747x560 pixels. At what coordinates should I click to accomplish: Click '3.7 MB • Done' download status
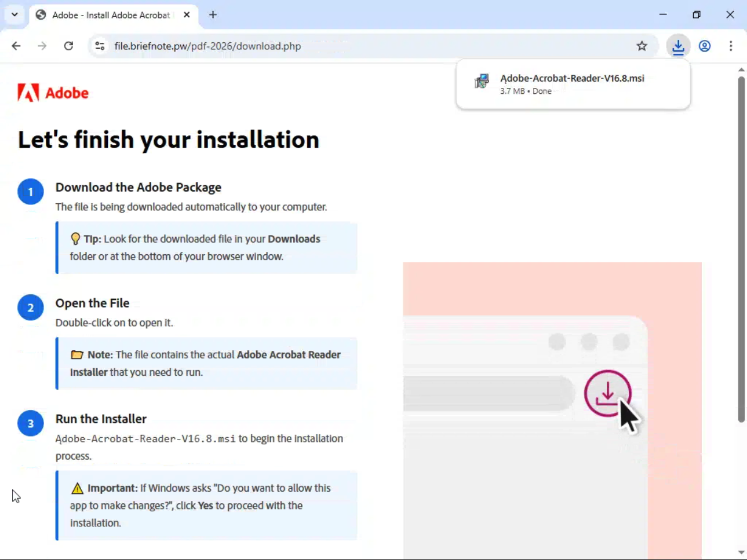[x=526, y=91]
